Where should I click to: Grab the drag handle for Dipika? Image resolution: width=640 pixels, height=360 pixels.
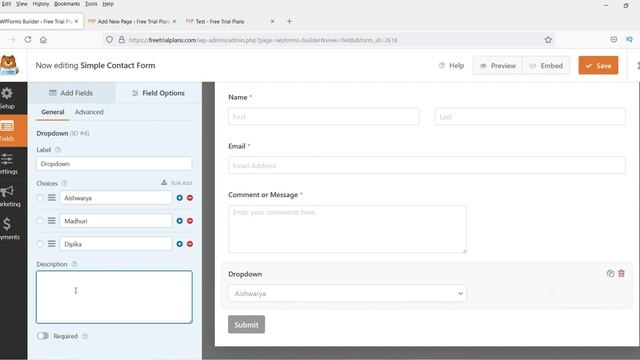click(51, 244)
